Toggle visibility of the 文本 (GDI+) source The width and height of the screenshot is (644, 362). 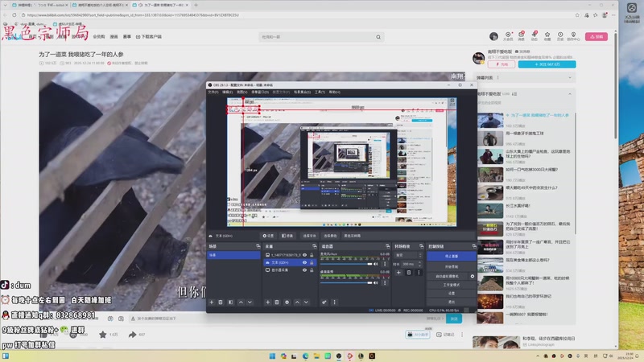click(304, 262)
